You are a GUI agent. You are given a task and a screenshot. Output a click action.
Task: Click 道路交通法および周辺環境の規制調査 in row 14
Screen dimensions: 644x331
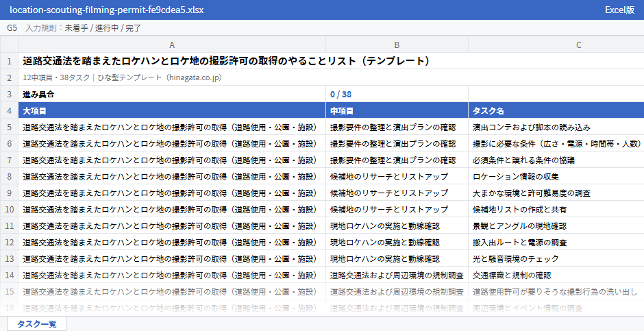397,275
